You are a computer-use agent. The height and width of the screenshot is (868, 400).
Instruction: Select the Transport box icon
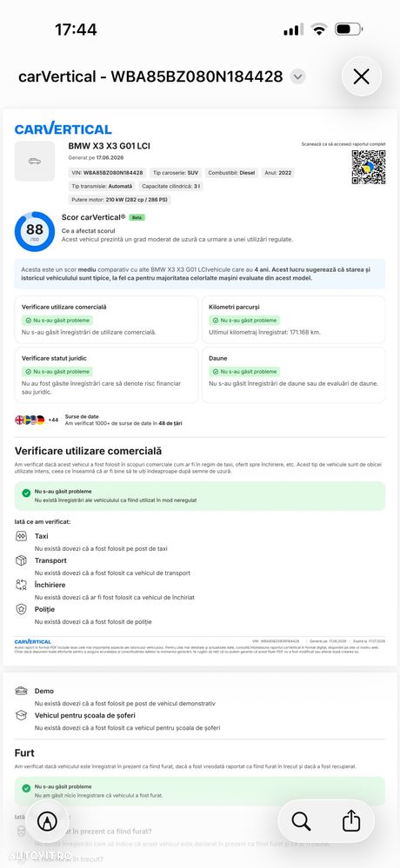(x=21, y=560)
